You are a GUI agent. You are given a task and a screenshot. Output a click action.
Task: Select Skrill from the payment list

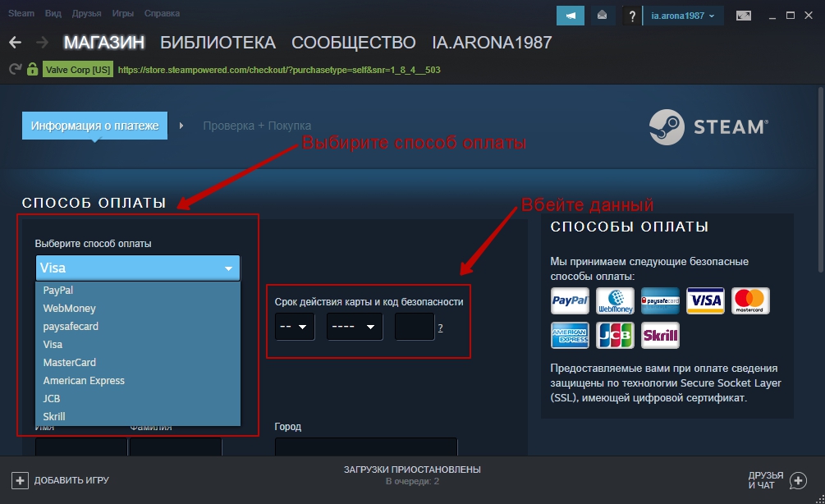138,416
